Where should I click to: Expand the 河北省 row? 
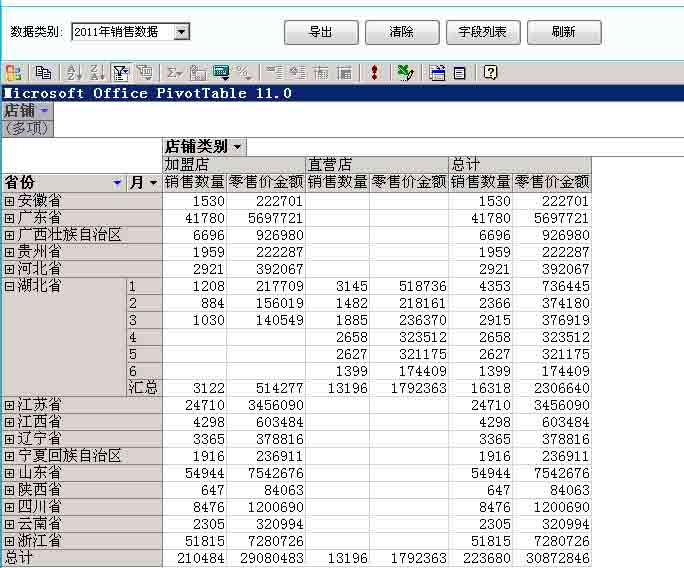(9, 269)
